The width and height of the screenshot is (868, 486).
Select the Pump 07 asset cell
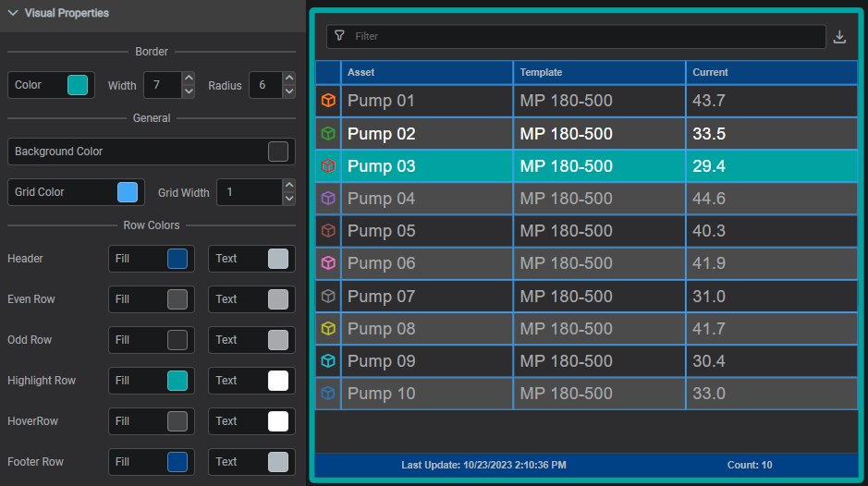427,297
